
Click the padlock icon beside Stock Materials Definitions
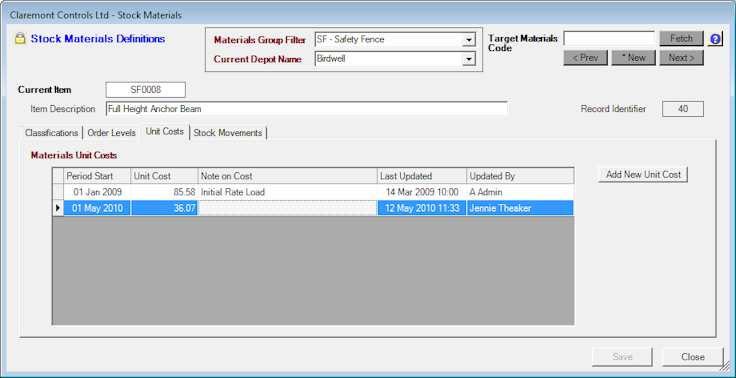(x=20, y=38)
